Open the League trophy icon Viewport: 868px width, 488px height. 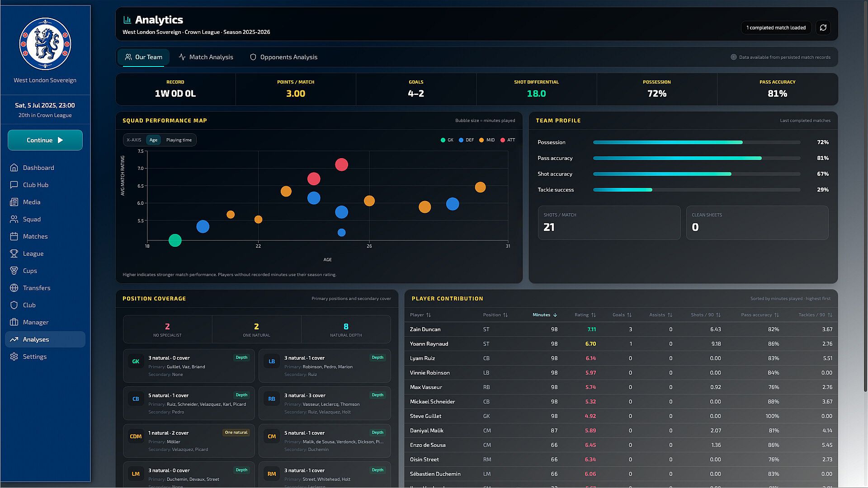pos(14,253)
